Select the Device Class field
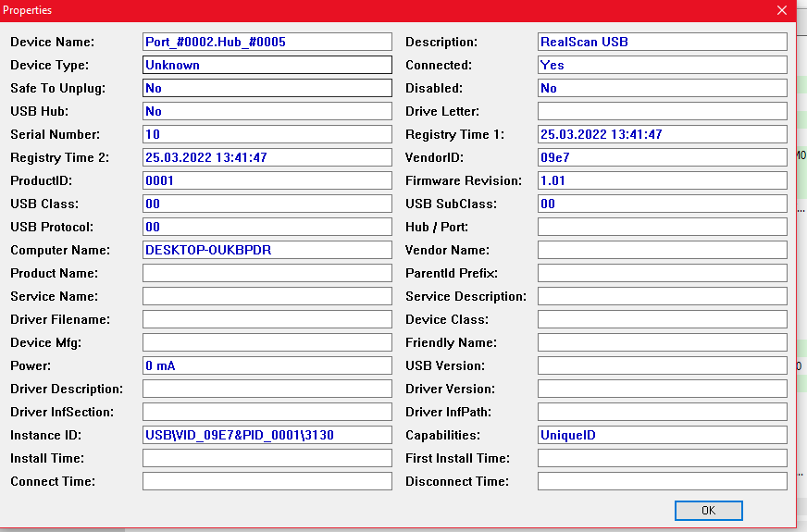The height and width of the screenshot is (532, 807). pyautogui.click(x=663, y=319)
